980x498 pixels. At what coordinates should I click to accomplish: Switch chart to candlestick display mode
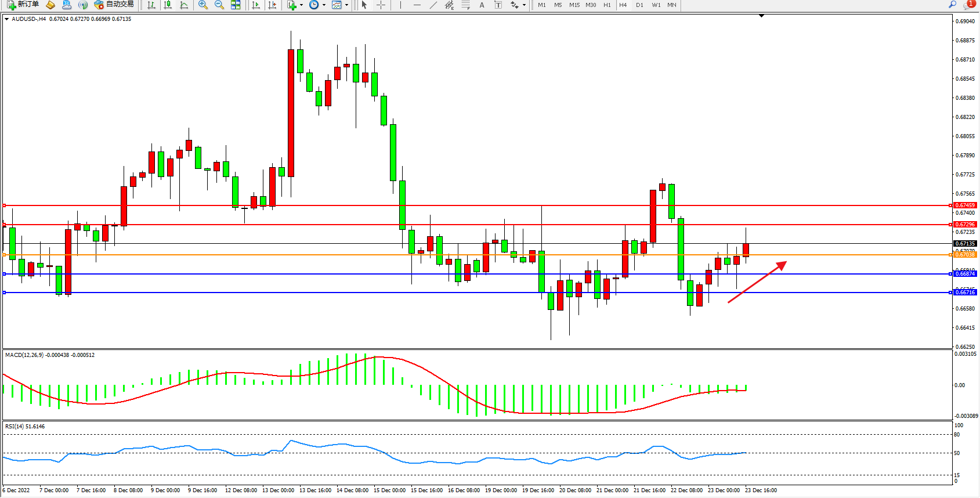pos(168,5)
